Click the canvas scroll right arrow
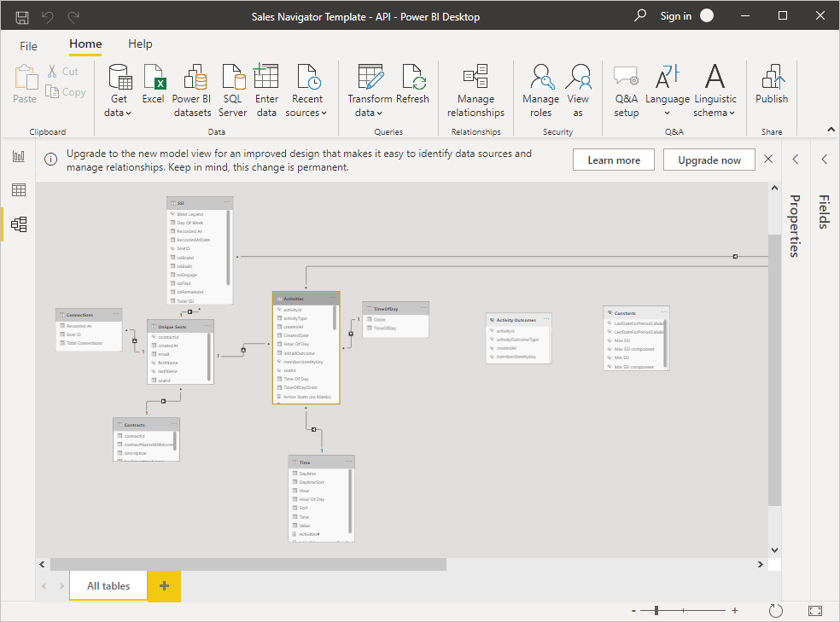Viewport: 840px width, 622px height. (x=760, y=564)
